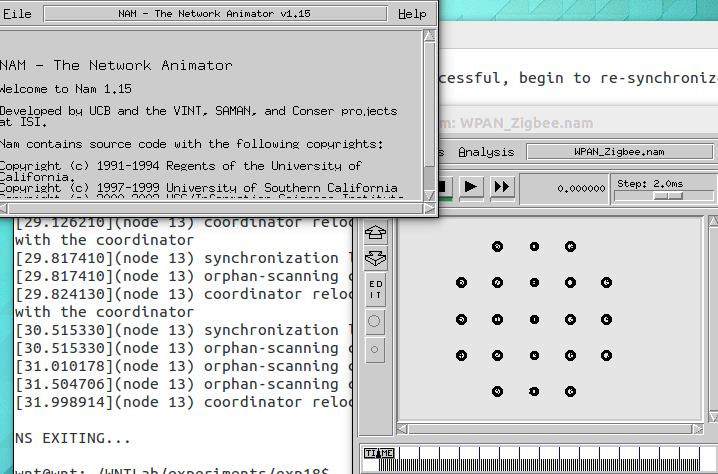Open the Analysis menu in animation window
Viewport: 718px width, 474px height.
tap(486, 152)
